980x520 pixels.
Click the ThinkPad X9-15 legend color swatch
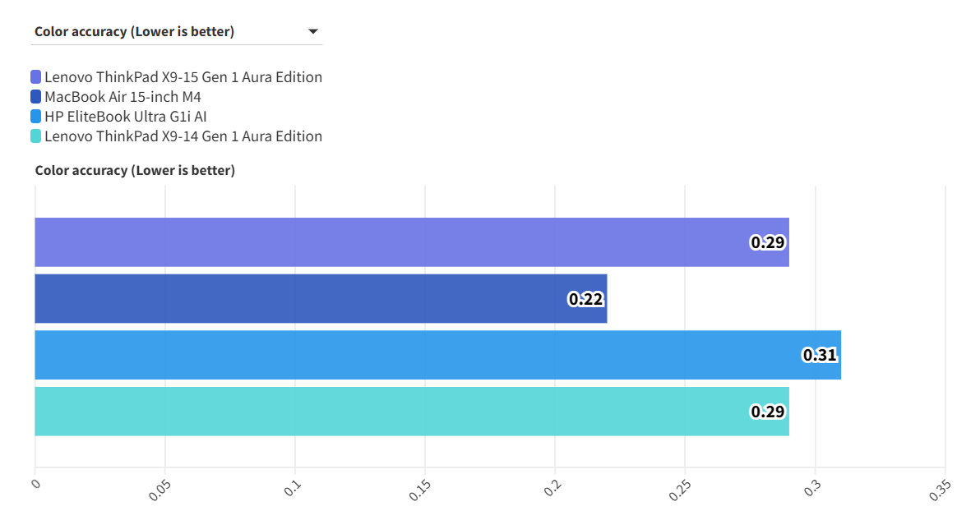click(35, 77)
